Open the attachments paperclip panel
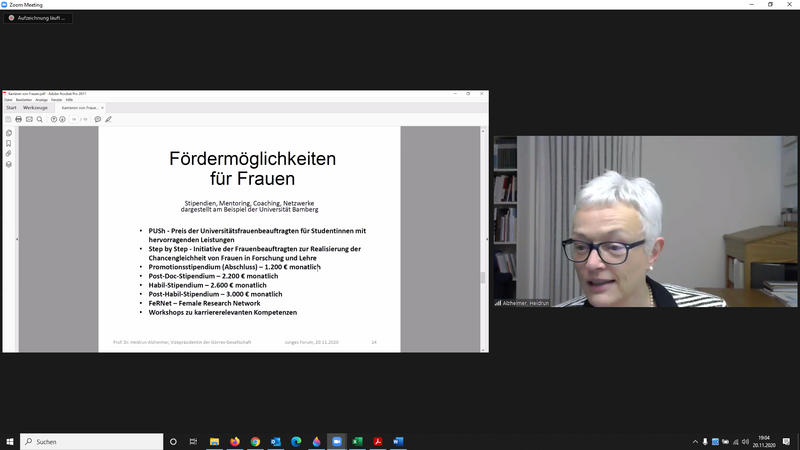800x450 pixels. (9, 154)
